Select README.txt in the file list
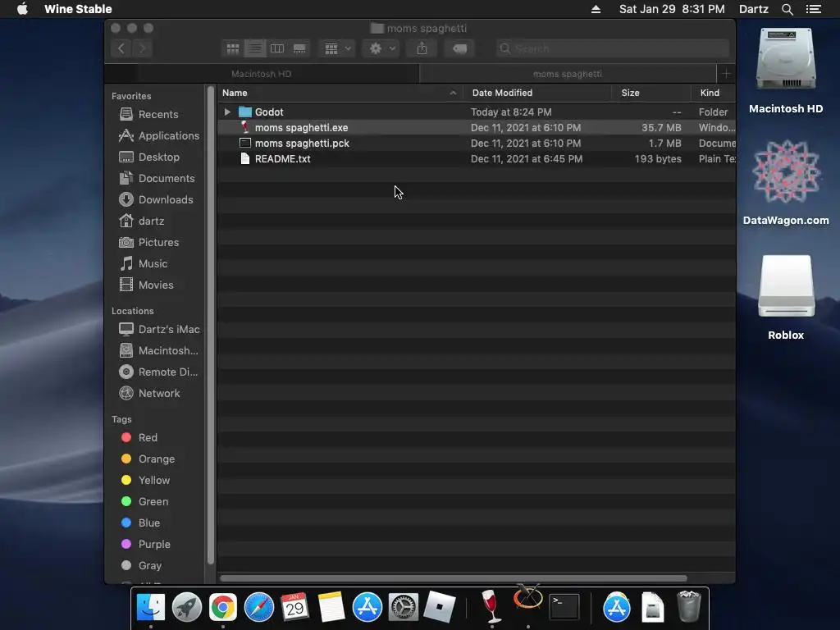This screenshot has width=840, height=630. tap(283, 158)
